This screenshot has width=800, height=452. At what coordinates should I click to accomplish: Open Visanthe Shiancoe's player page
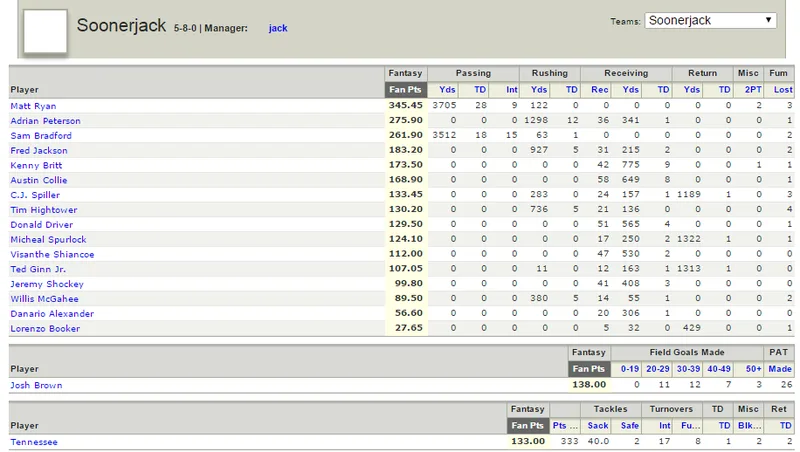(52, 254)
